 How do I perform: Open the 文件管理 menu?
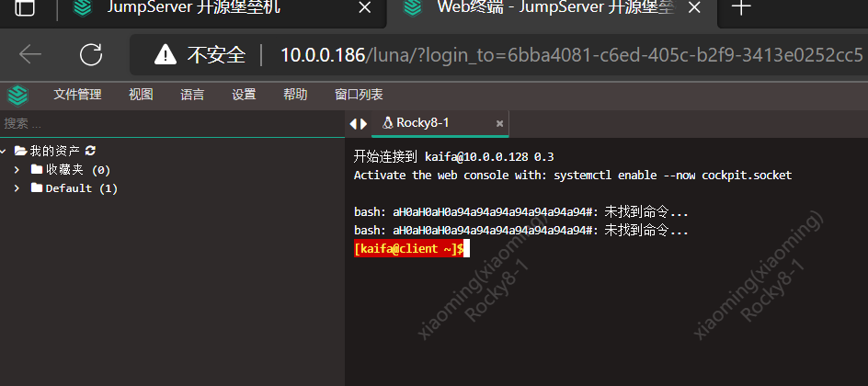click(77, 95)
